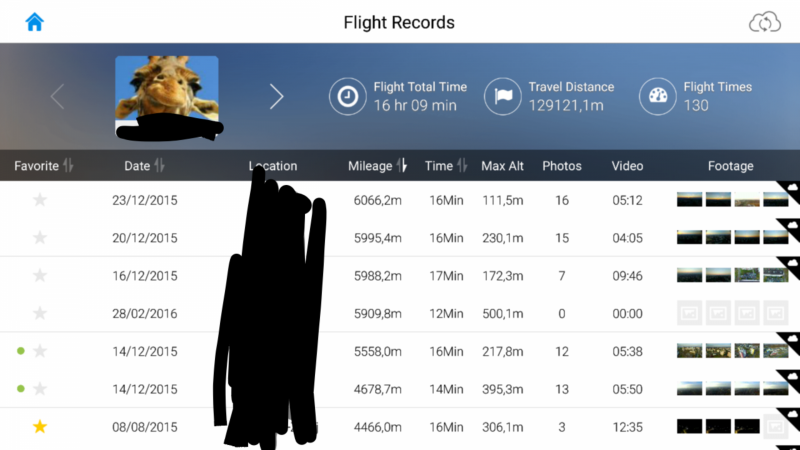Go to the home screen
The image size is (800, 450).
[35, 22]
